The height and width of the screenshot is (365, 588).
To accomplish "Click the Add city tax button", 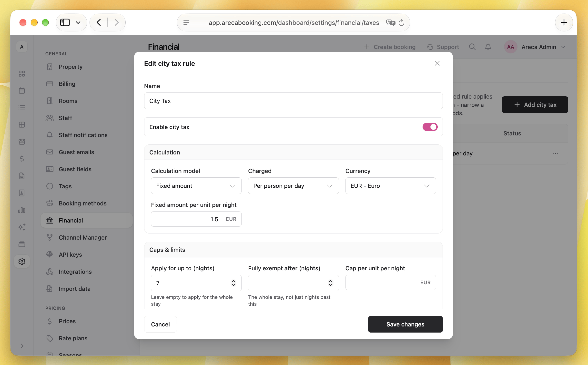I will click(x=535, y=105).
